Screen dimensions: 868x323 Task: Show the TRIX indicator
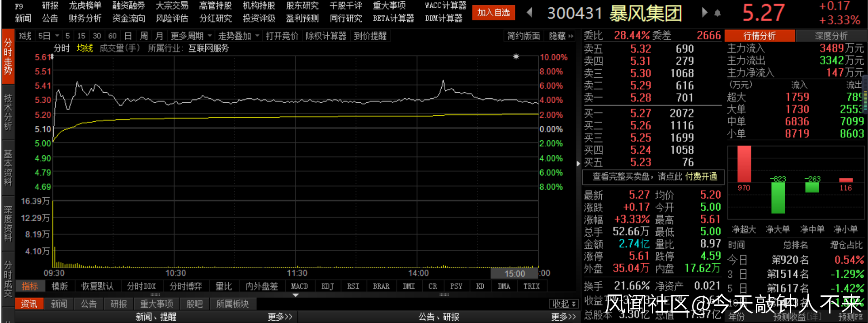click(531, 286)
